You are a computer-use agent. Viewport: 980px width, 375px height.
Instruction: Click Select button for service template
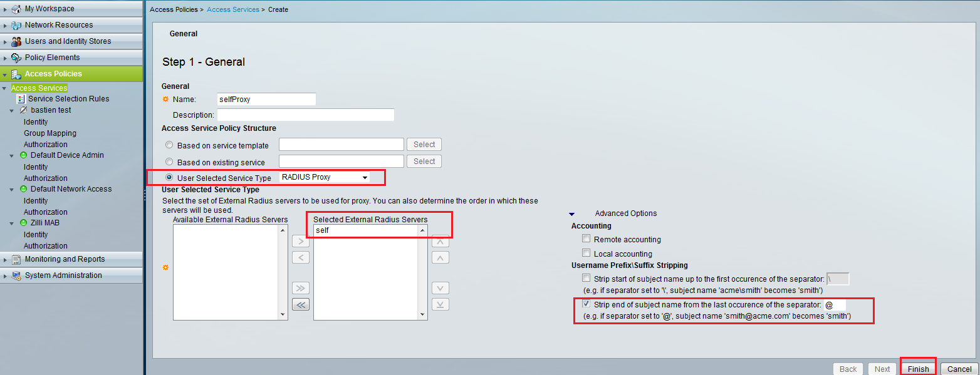[x=424, y=145]
